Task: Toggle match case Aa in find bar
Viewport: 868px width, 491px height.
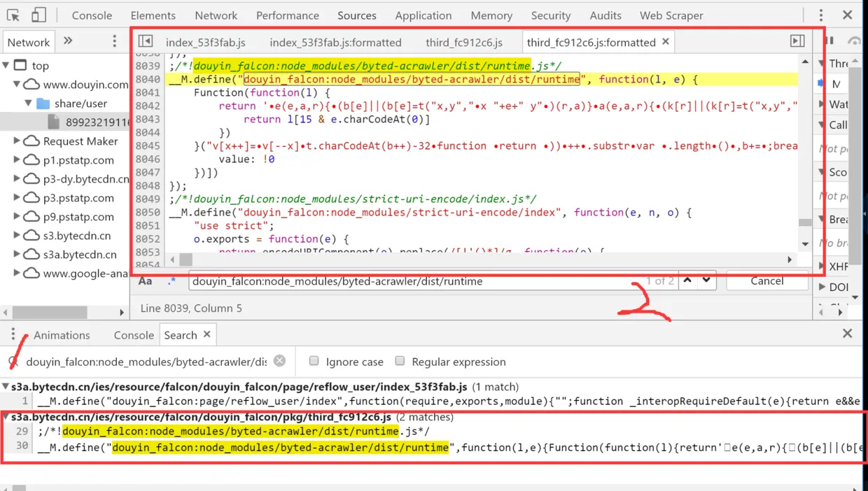Action: tap(146, 281)
